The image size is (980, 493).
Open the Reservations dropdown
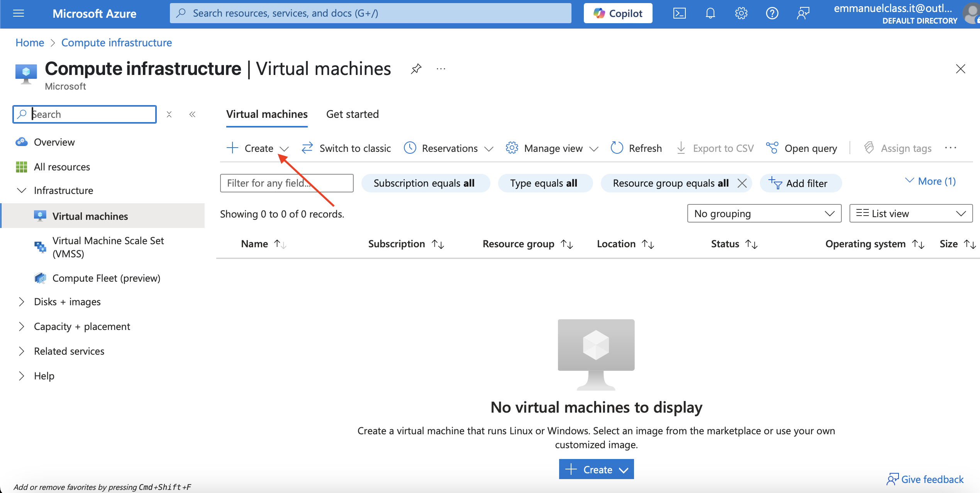(x=448, y=148)
